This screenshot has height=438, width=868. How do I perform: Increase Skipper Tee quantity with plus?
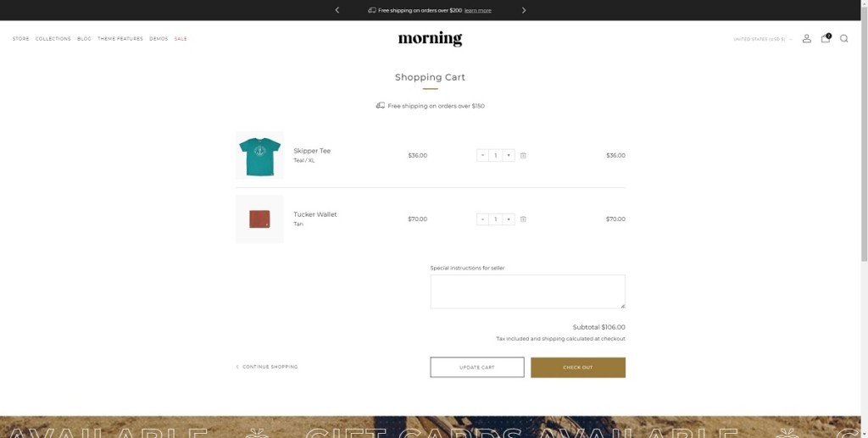tap(509, 156)
